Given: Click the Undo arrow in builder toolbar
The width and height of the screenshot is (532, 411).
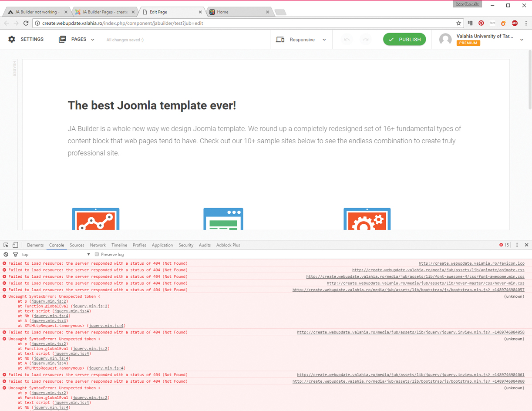Looking at the screenshot, I should point(347,40).
